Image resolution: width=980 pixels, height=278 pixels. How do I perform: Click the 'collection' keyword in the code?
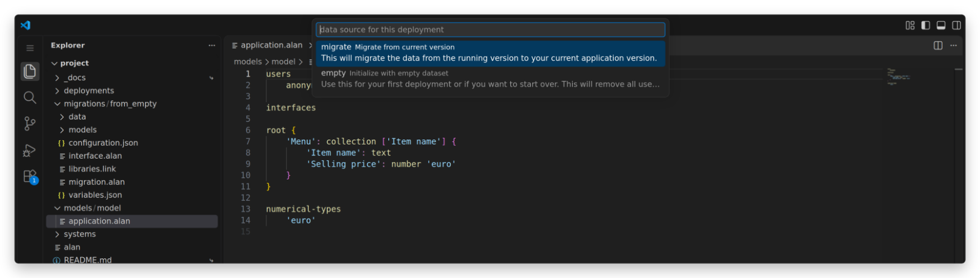(x=351, y=141)
